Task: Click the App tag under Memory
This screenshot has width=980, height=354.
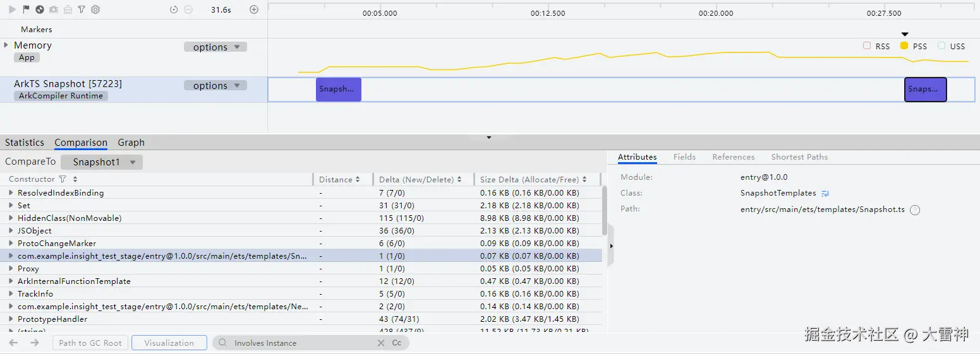Action: 27,57
